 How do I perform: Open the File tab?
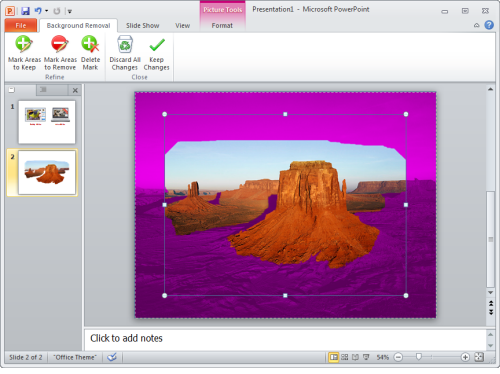(21, 25)
